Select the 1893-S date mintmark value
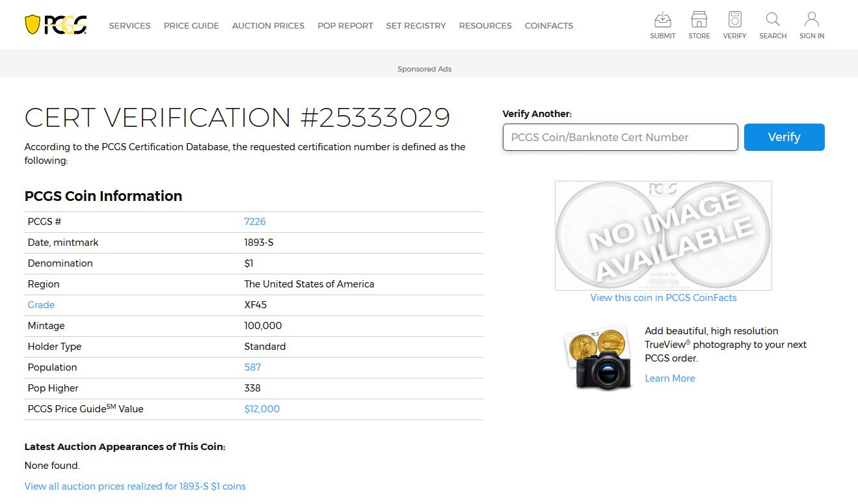This screenshot has width=858, height=504. (259, 243)
